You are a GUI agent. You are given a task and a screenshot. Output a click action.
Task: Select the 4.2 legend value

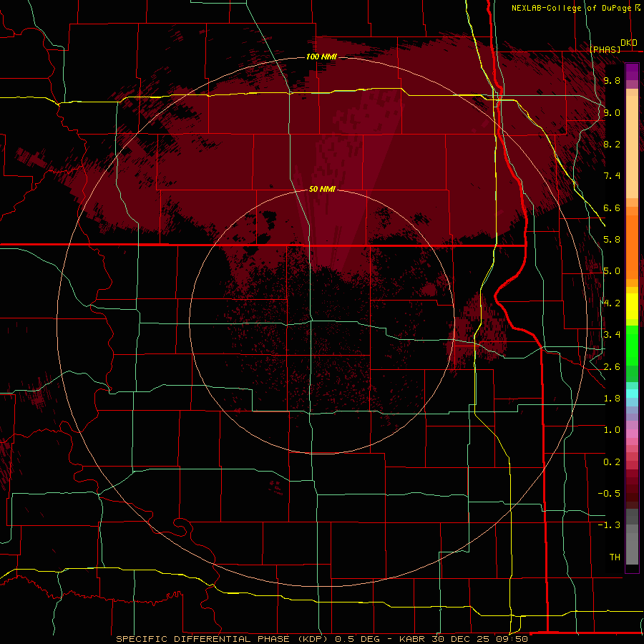click(612, 303)
